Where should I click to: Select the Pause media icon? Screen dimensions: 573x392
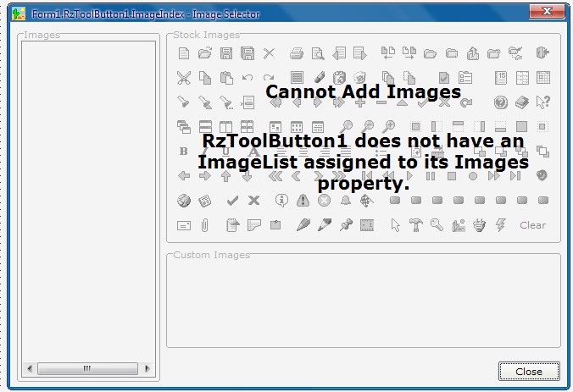click(x=431, y=176)
